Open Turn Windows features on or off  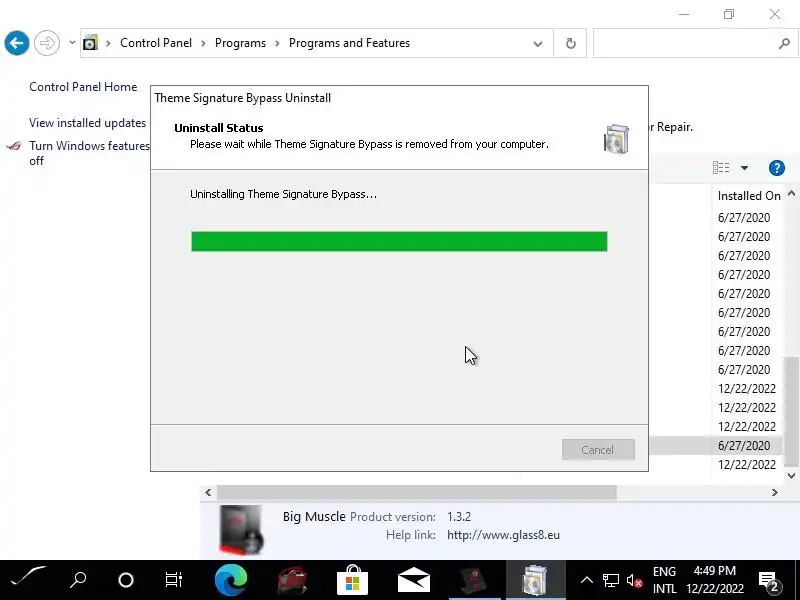click(x=89, y=153)
